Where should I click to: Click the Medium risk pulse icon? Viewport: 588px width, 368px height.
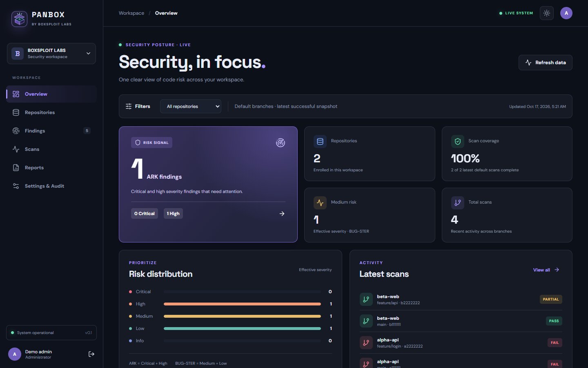pyautogui.click(x=320, y=203)
